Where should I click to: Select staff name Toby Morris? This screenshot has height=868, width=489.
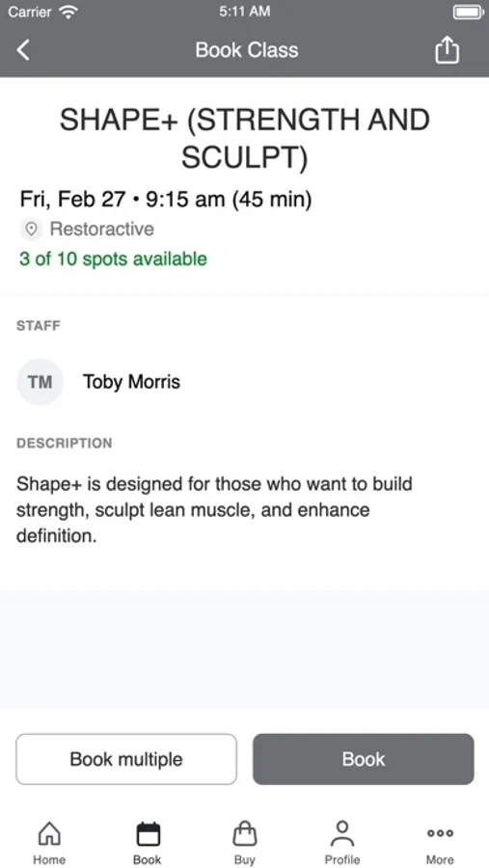point(132,382)
